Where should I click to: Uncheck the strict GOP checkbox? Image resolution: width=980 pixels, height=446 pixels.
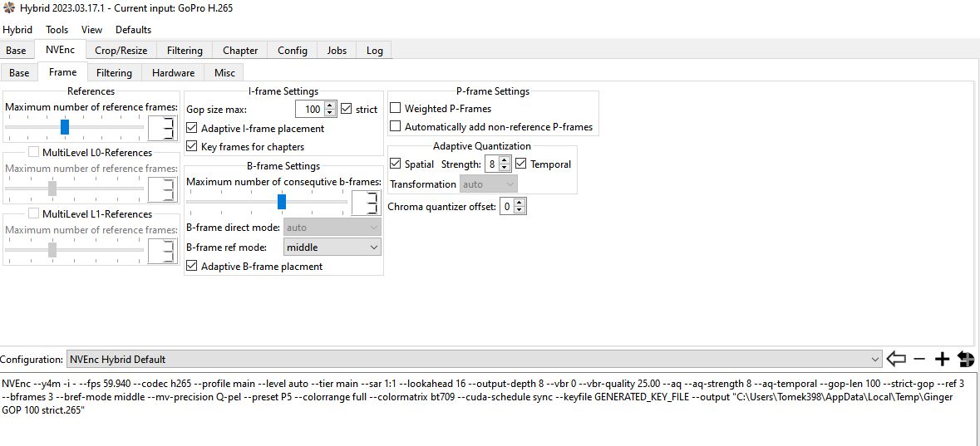(347, 109)
